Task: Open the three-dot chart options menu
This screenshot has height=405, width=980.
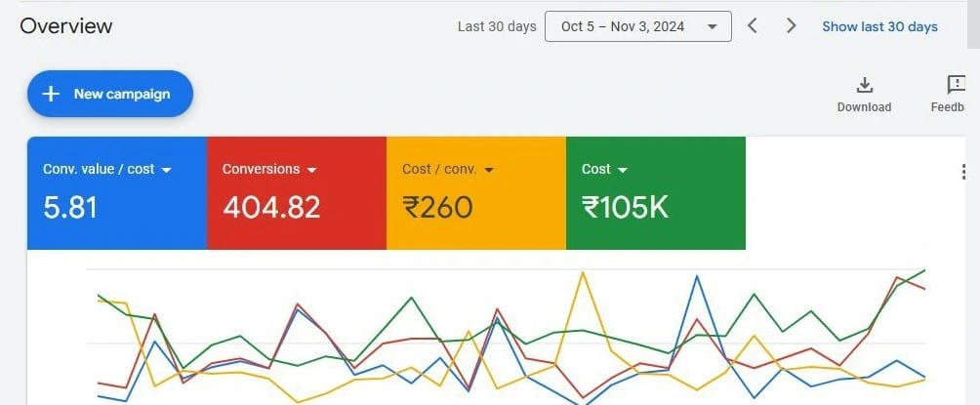Action: [963, 172]
